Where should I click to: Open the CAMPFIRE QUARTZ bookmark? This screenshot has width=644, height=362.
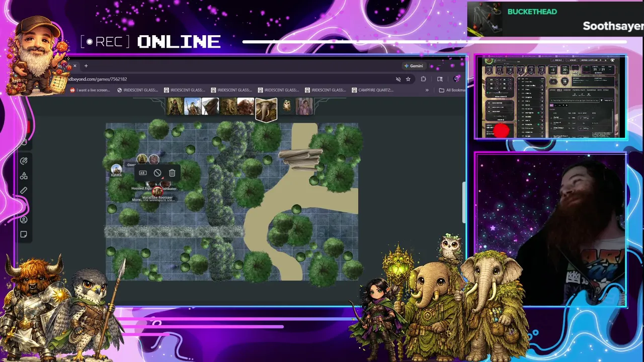(x=373, y=90)
